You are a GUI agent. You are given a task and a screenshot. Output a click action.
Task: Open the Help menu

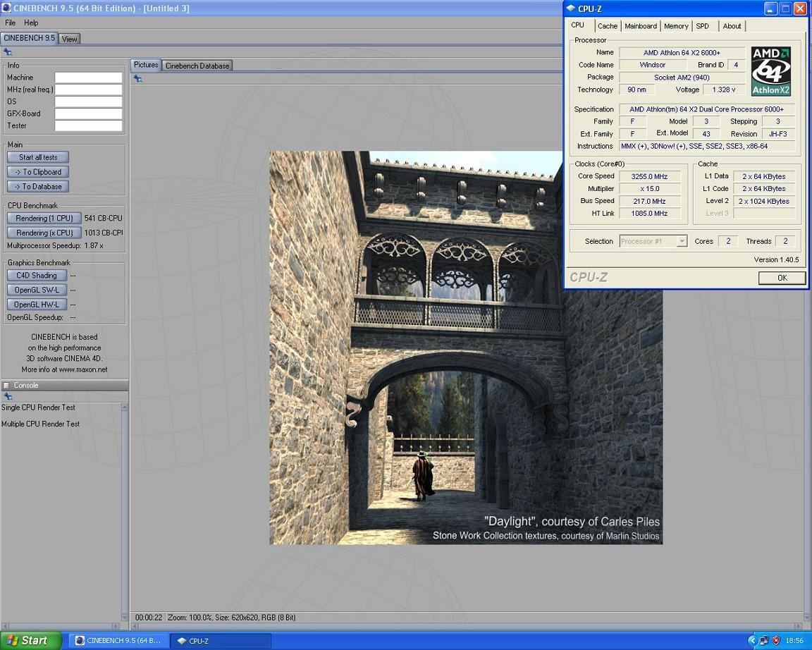[31, 23]
